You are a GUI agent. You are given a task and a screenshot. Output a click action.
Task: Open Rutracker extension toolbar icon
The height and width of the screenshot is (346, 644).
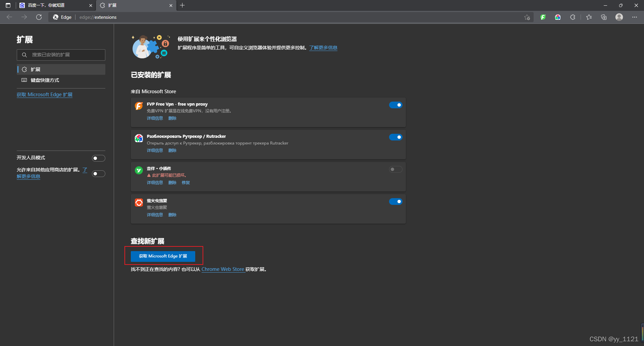point(558,17)
